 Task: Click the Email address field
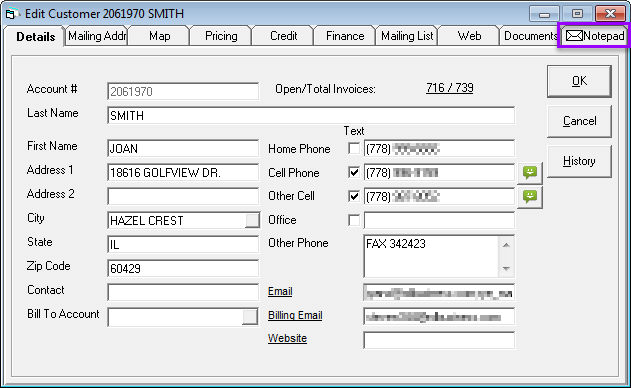coord(439,293)
